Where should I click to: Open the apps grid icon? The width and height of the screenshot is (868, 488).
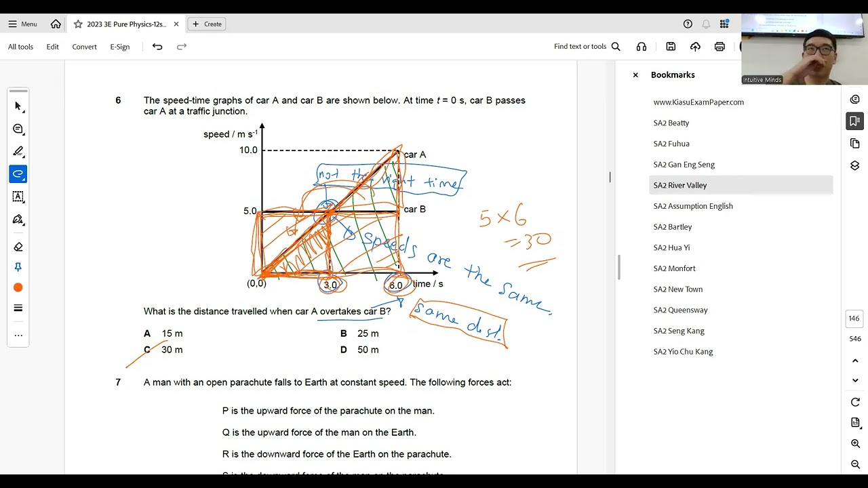coord(724,24)
